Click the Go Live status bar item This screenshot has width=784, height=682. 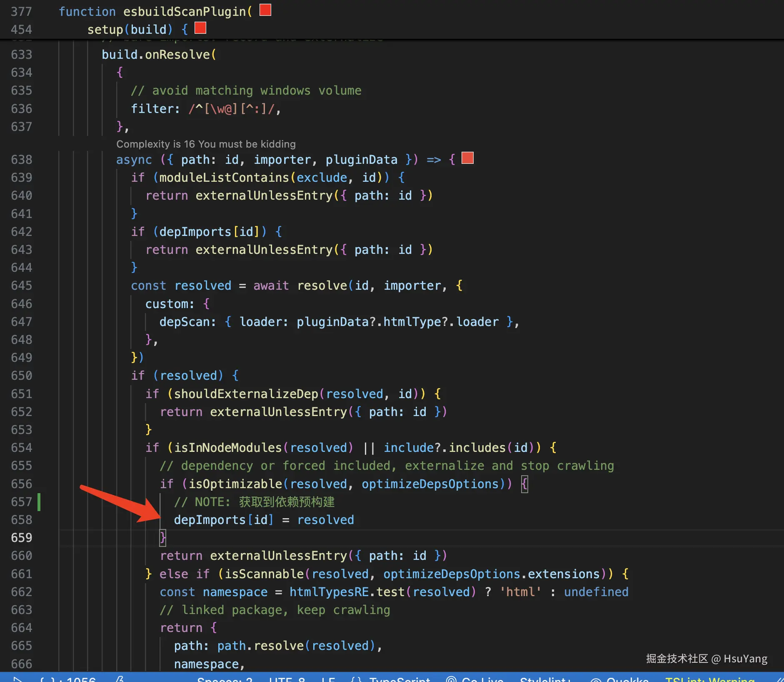pos(475,679)
